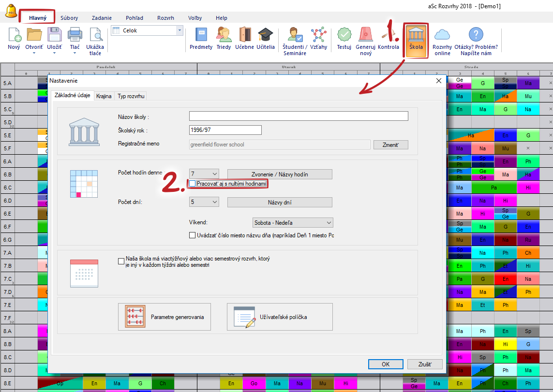Image resolution: width=553 pixels, height=392 pixels.
Task: Enable Pracovať aj s nultými hodinami
Action: click(x=193, y=184)
